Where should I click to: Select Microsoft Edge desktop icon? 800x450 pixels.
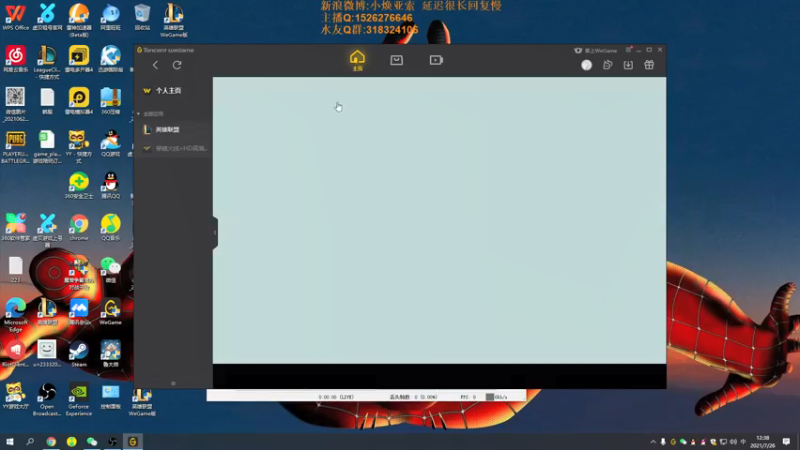tap(15, 315)
